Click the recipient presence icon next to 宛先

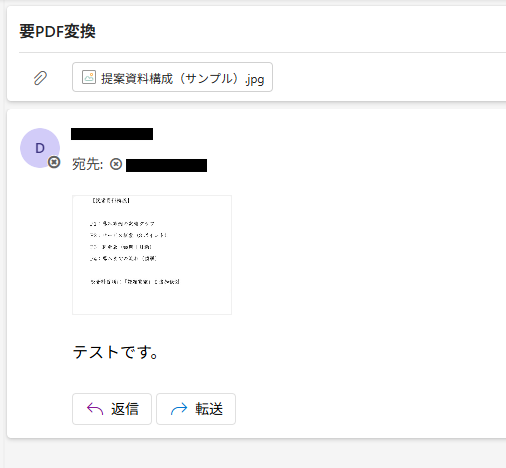point(116,164)
